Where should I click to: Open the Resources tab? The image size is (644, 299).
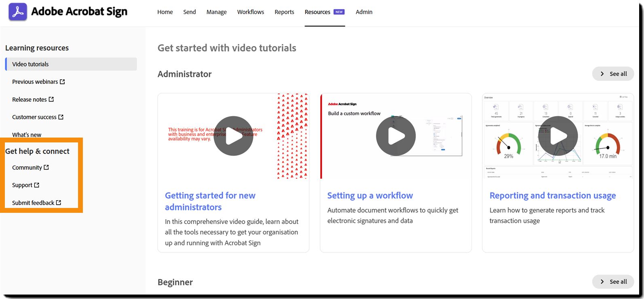[x=317, y=12]
